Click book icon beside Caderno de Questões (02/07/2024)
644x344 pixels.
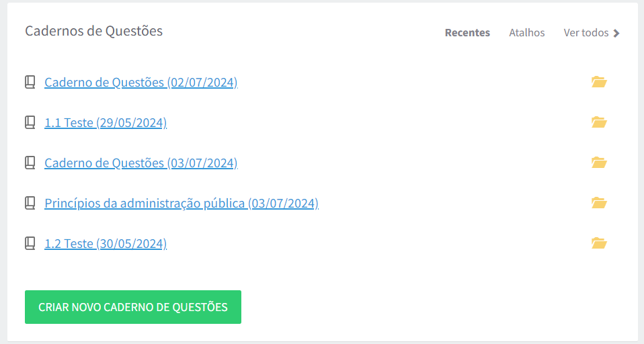click(30, 82)
